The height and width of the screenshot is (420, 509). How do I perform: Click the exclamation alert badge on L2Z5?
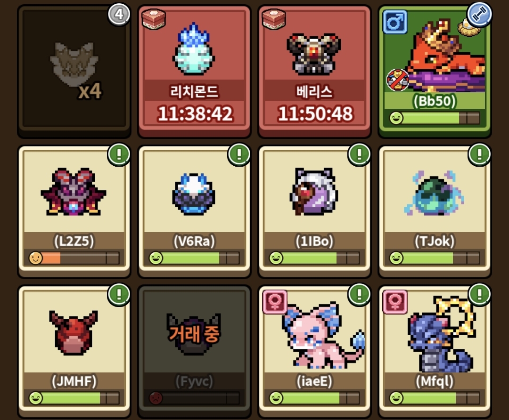click(x=119, y=154)
